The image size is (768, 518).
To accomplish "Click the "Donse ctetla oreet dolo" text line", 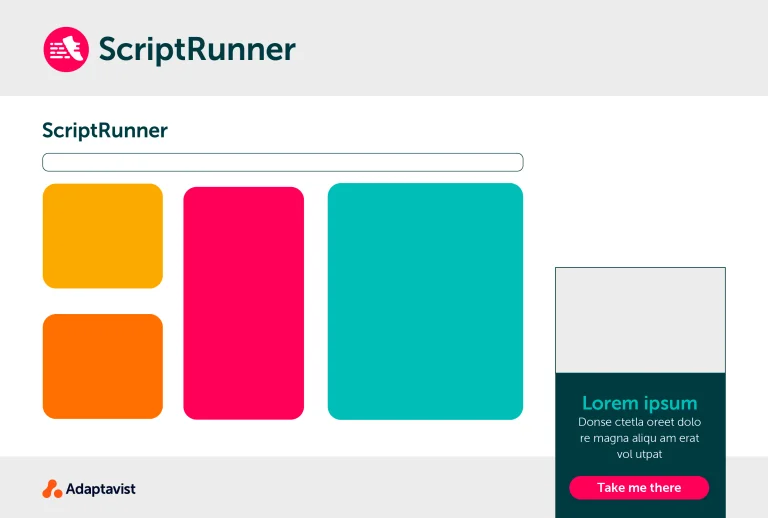I will pos(640,422).
